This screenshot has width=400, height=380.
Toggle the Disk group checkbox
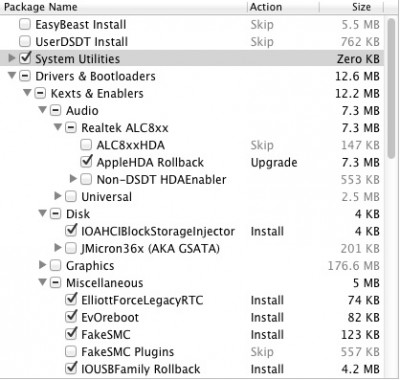(x=55, y=214)
